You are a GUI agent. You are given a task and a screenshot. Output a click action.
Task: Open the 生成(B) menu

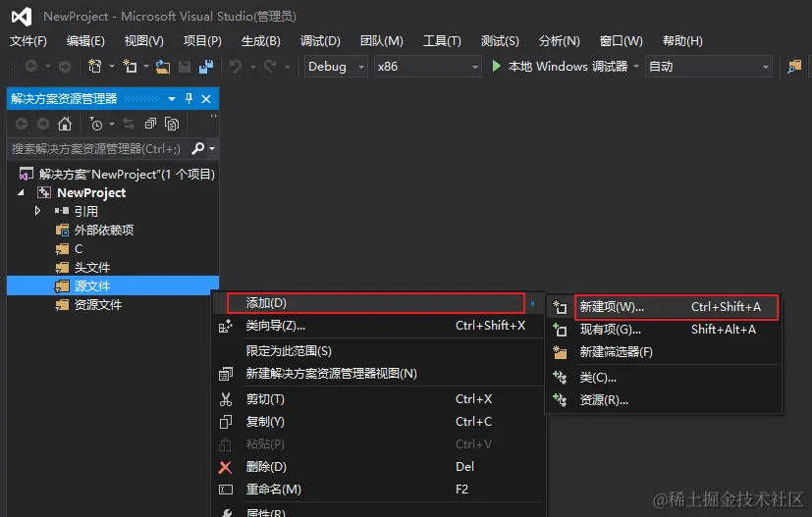(x=260, y=41)
